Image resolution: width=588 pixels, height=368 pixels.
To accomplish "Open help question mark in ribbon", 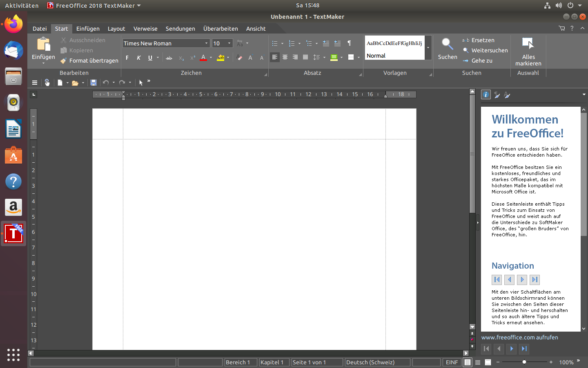I will (572, 28).
